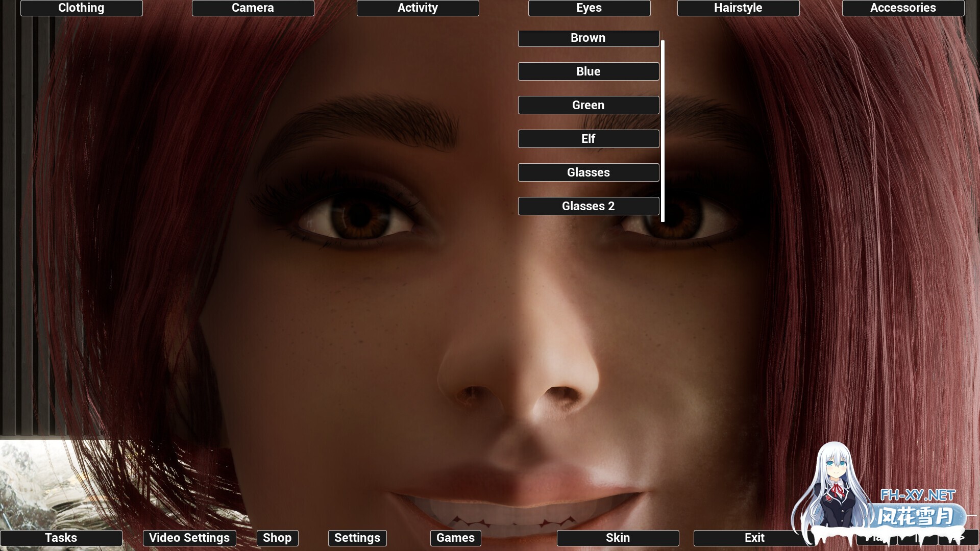Select Blue eye color option
Screen dimensions: 980x551
tap(587, 71)
